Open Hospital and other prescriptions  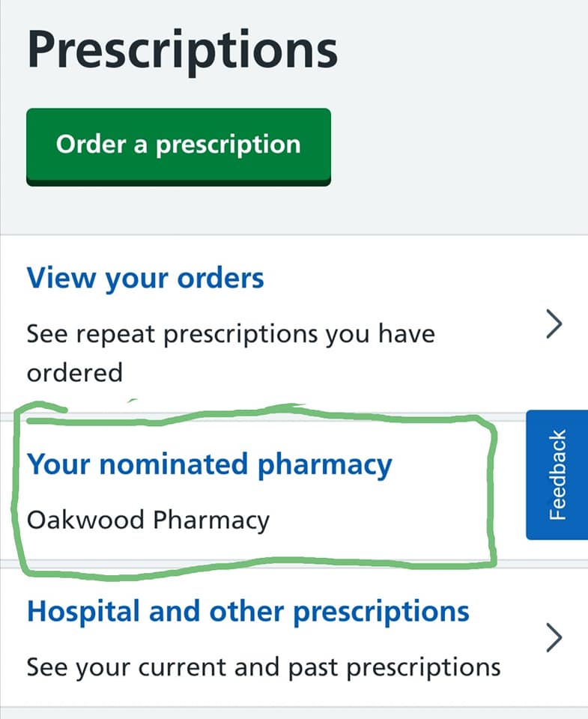click(248, 612)
